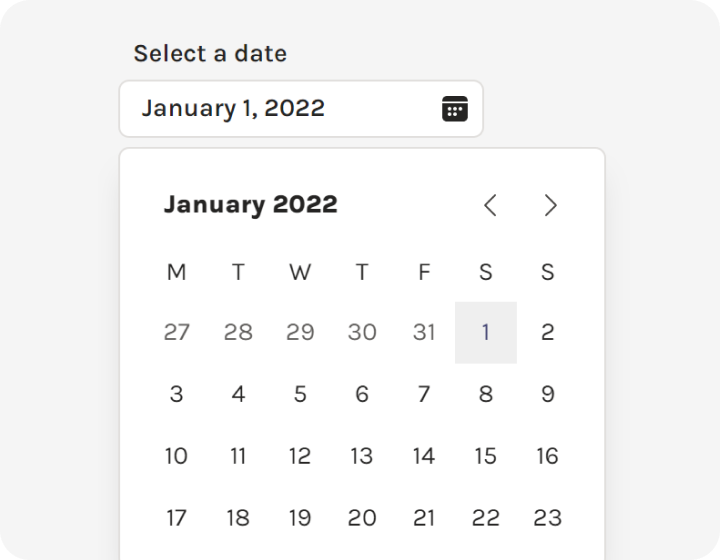Select day 23 in the calendar
The height and width of the screenshot is (560, 720).
coord(547,518)
